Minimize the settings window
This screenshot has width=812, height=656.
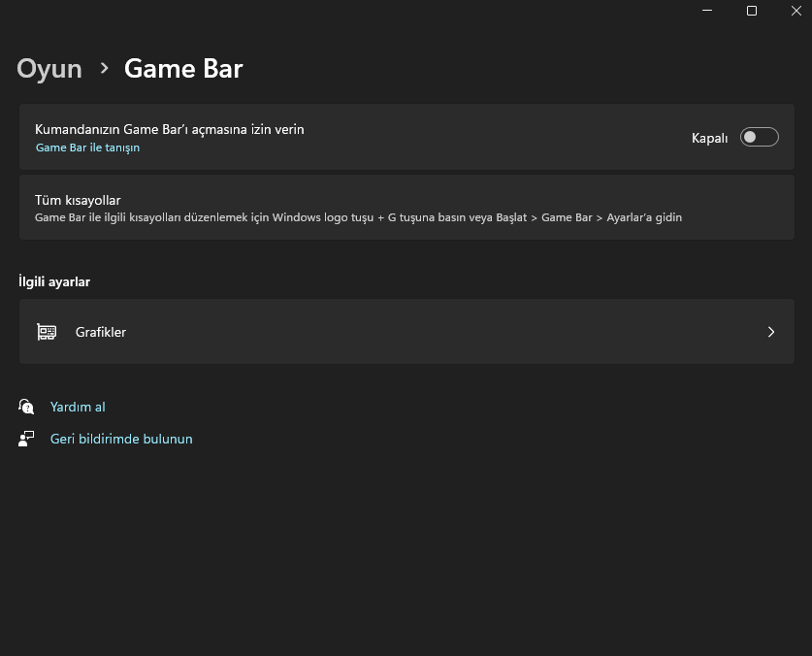tap(707, 11)
